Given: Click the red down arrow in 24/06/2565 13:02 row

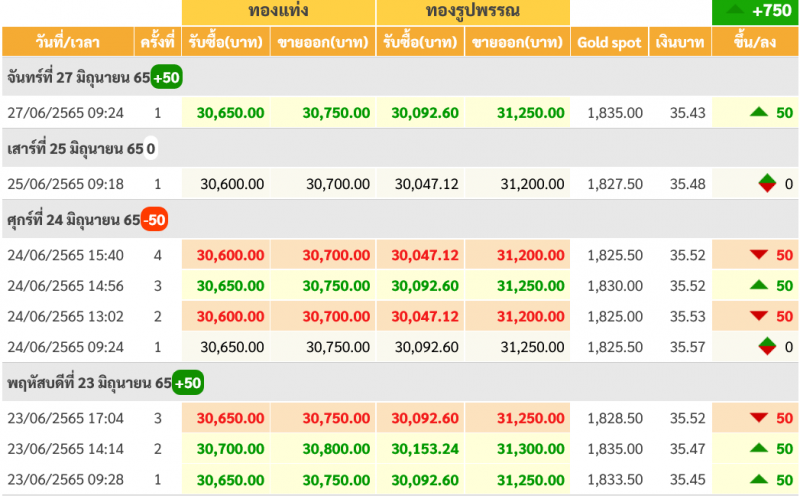Looking at the screenshot, I should (x=759, y=316).
